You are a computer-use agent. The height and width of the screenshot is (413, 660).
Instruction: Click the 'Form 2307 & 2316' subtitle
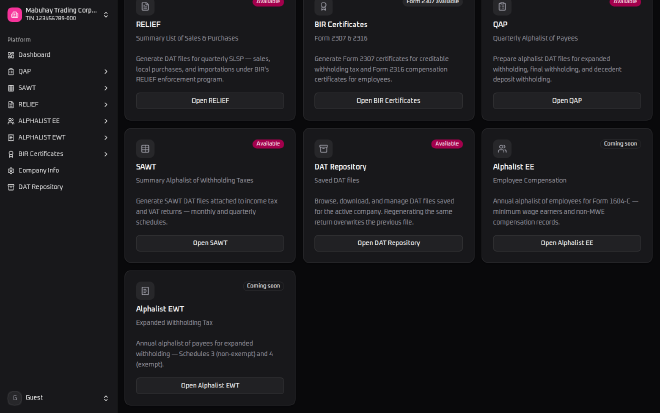pos(341,38)
